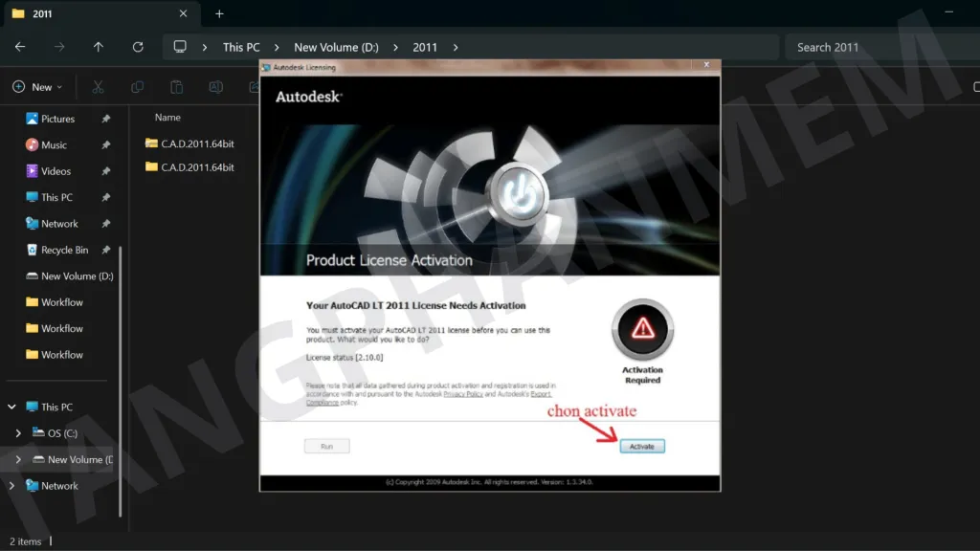Expand the OS (C:) drive tree node
Image resolution: width=980 pixels, height=551 pixels.
18,433
